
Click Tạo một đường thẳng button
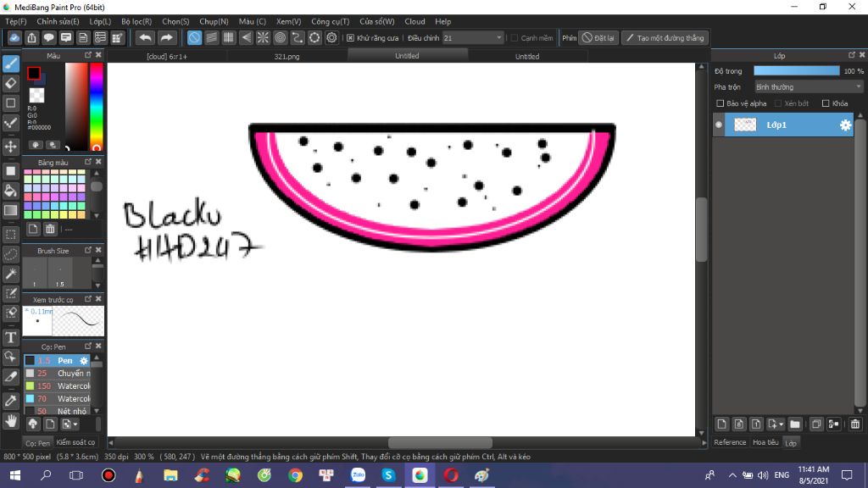click(665, 38)
